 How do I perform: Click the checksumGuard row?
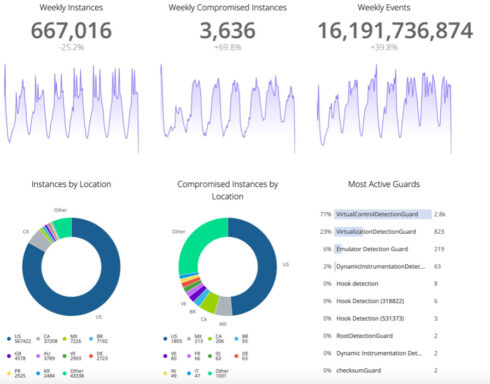(380, 370)
